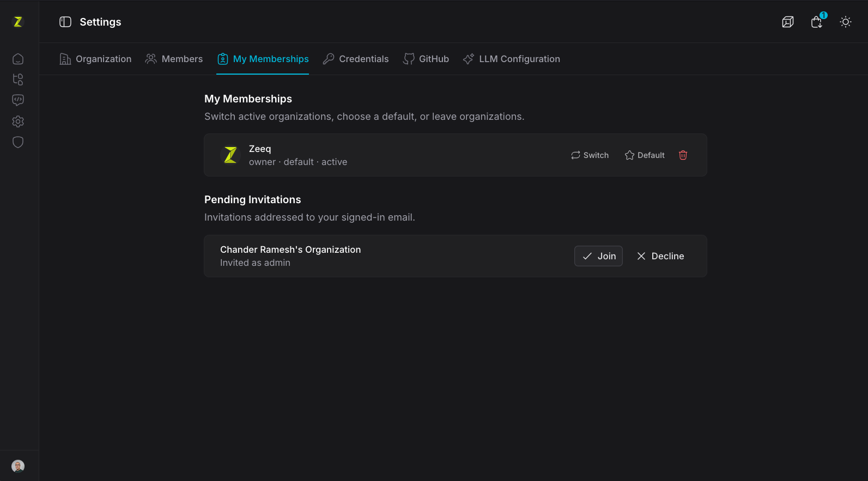Click the "Chander Ramesh's Organization" text

(290, 249)
